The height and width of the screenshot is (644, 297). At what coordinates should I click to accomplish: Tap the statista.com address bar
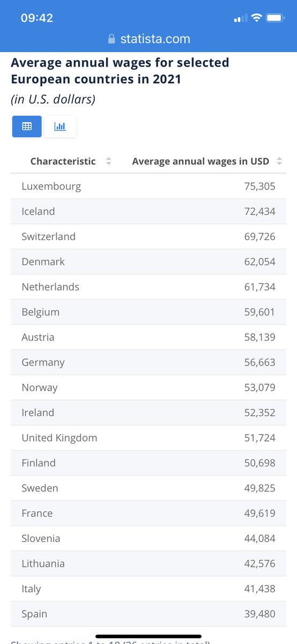coord(148,39)
